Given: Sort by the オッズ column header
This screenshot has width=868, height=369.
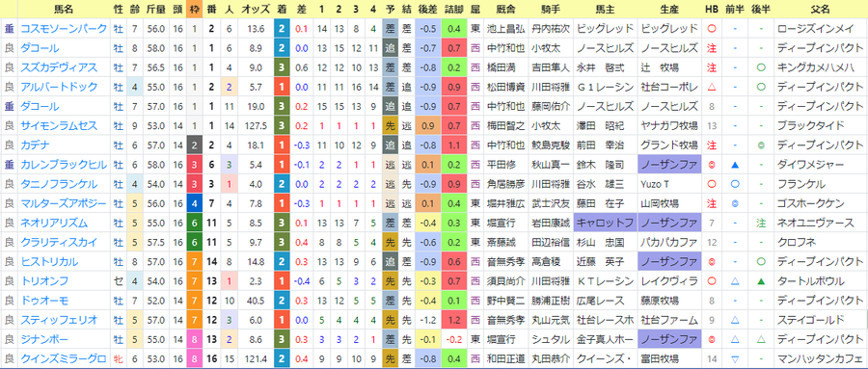Looking at the screenshot, I should tap(256, 9).
